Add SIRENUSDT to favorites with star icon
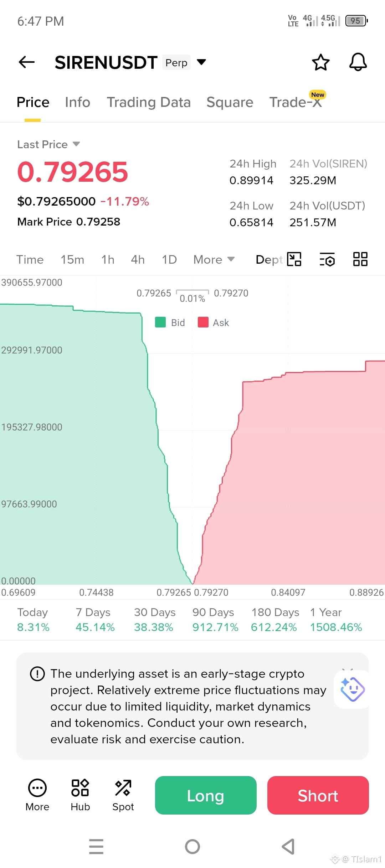The height and width of the screenshot is (868, 385). tap(321, 62)
